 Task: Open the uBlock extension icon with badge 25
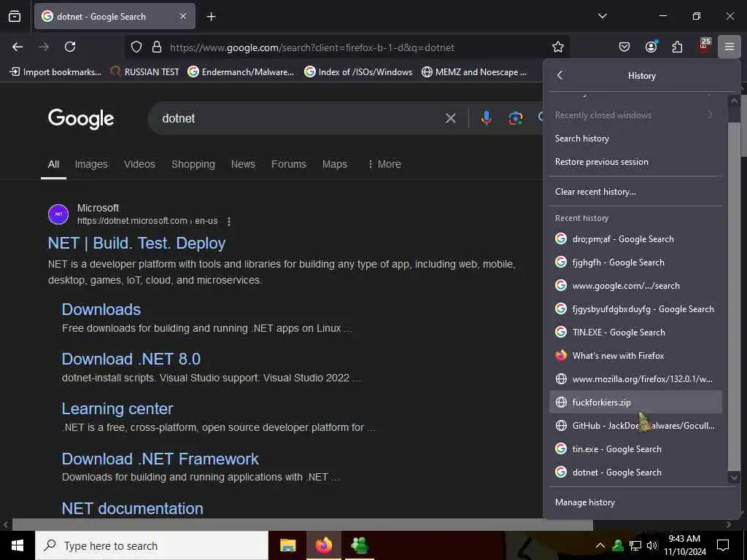704,46
